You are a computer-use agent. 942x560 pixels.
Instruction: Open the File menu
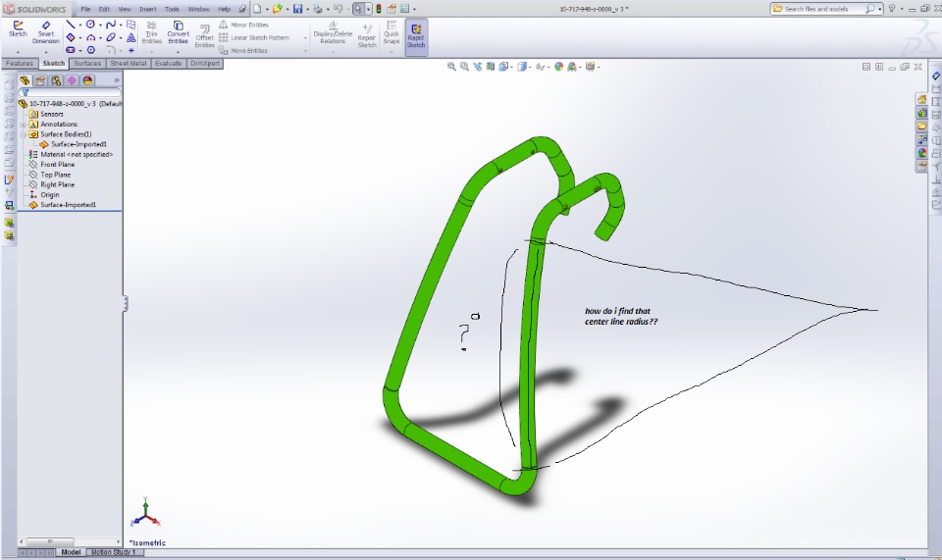[86, 9]
